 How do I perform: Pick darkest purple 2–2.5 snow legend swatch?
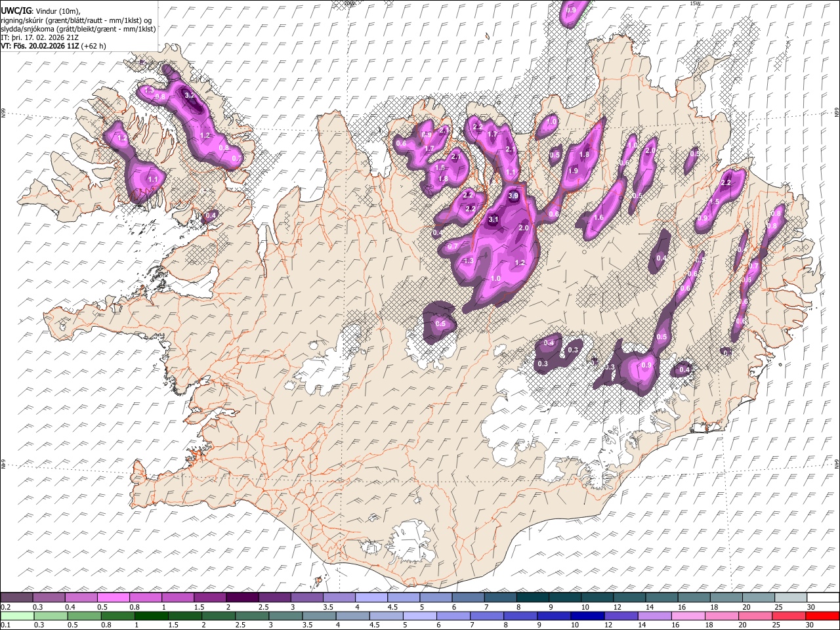click(242, 598)
